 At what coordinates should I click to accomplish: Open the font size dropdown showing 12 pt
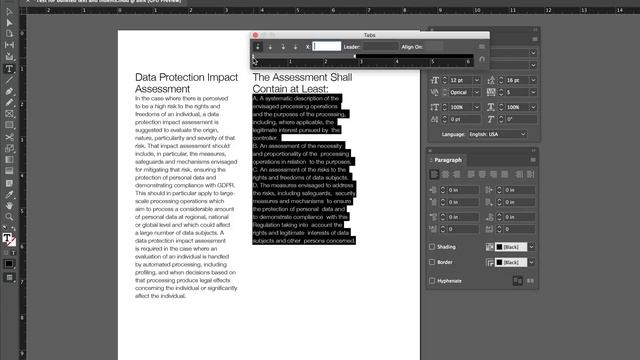[x=476, y=80]
